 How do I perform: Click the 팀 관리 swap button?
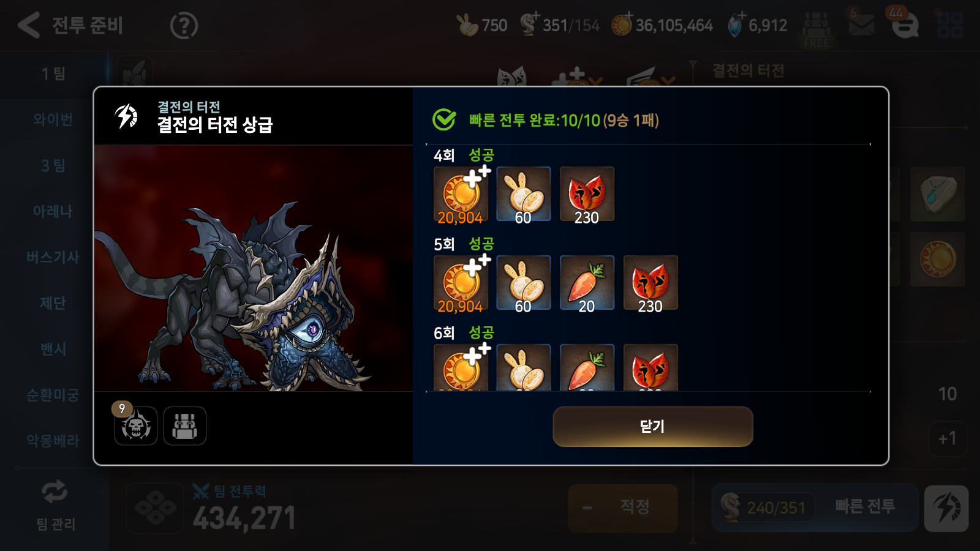coord(55,505)
